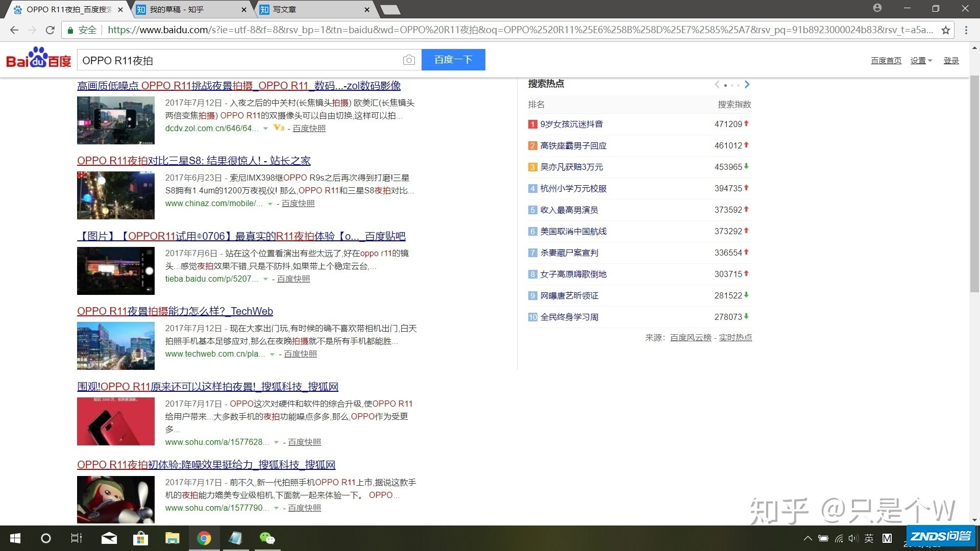Click the browser forward arrow
The image size is (980, 551).
coord(32,30)
